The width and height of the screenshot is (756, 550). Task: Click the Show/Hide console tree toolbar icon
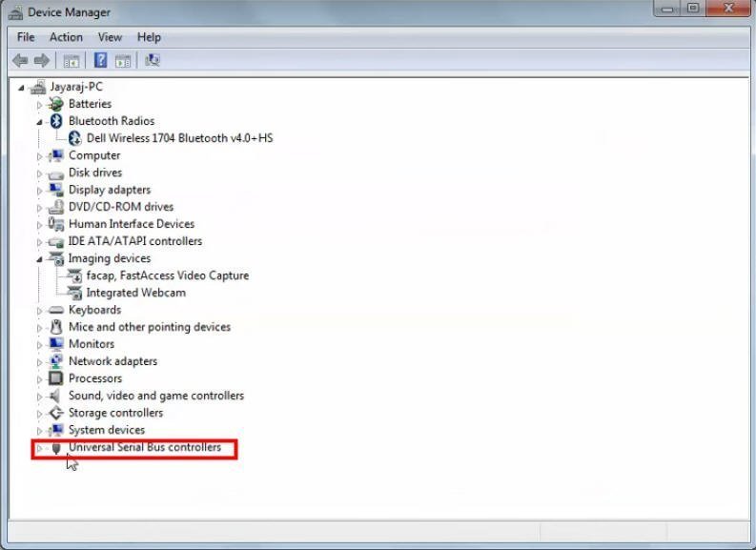(x=72, y=61)
